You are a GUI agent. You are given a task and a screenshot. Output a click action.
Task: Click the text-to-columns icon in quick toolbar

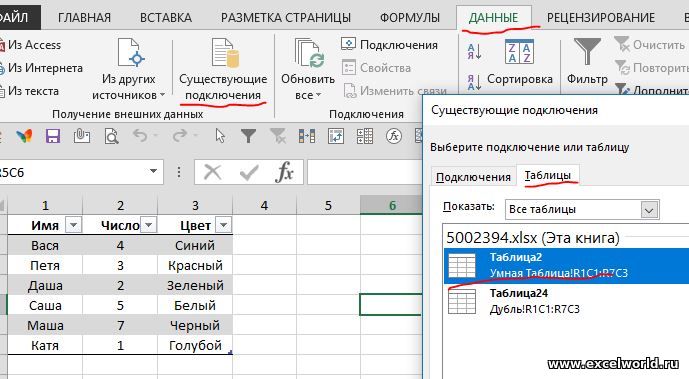click(x=307, y=136)
